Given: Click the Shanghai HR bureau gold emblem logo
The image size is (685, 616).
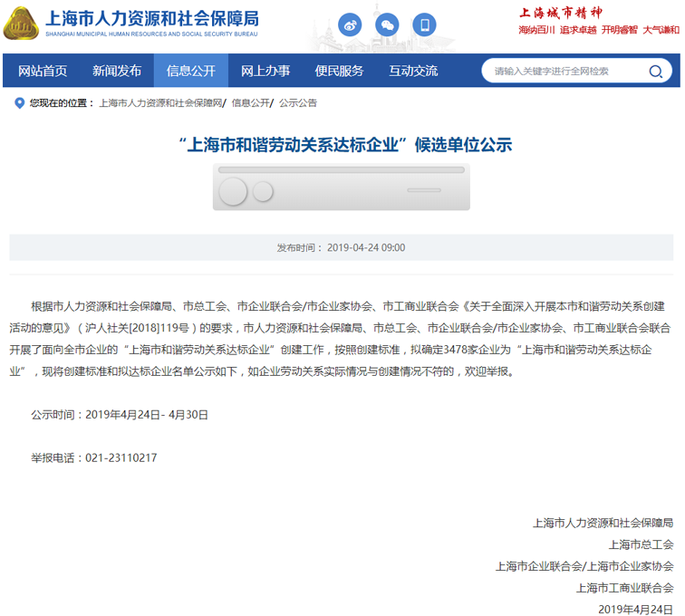Looking at the screenshot, I should (21, 24).
